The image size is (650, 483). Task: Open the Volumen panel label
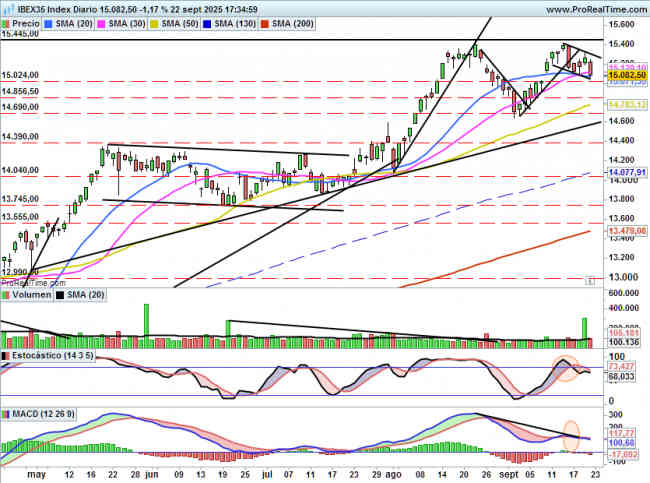tap(32, 295)
